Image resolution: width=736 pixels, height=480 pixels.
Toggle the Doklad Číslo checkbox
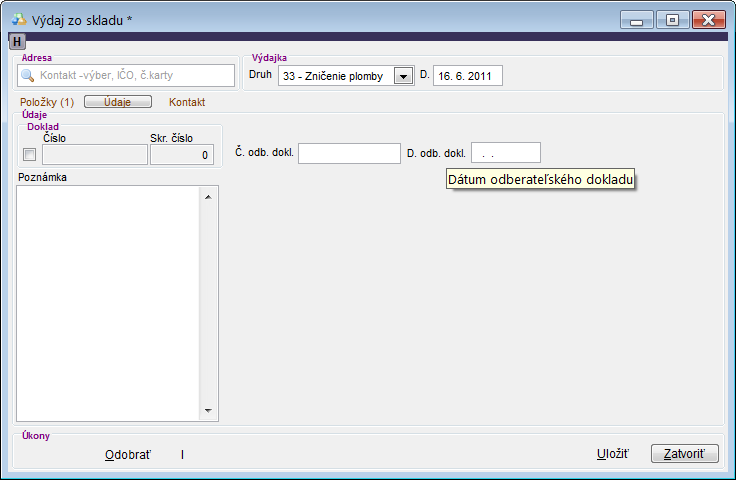pyautogui.click(x=29, y=154)
